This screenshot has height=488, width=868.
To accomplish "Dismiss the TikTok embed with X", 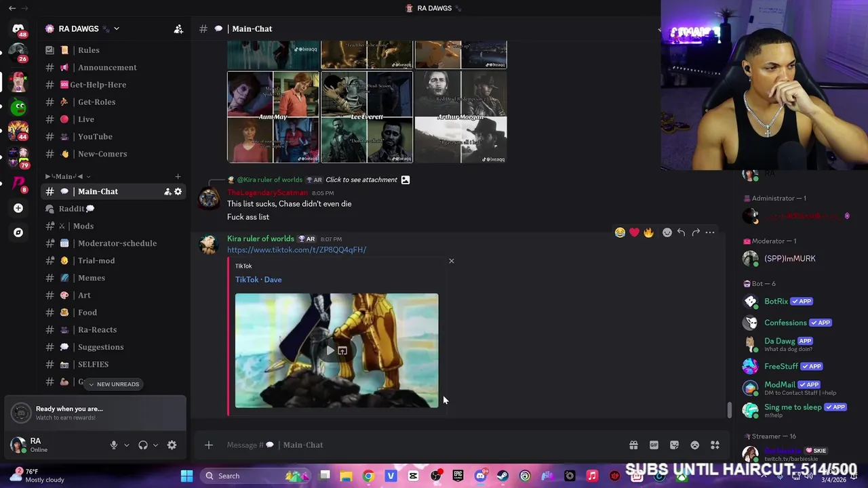I will pyautogui.click(x=451, y=261).
